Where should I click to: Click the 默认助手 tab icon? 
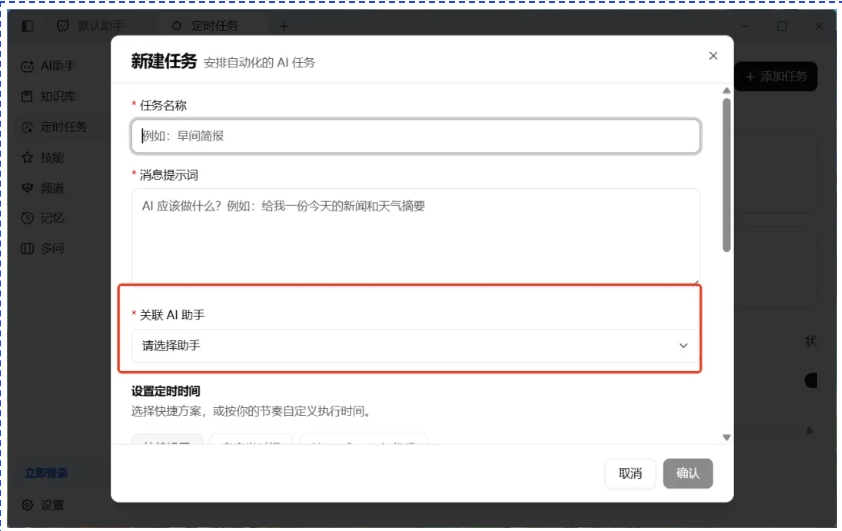[63, 26]
